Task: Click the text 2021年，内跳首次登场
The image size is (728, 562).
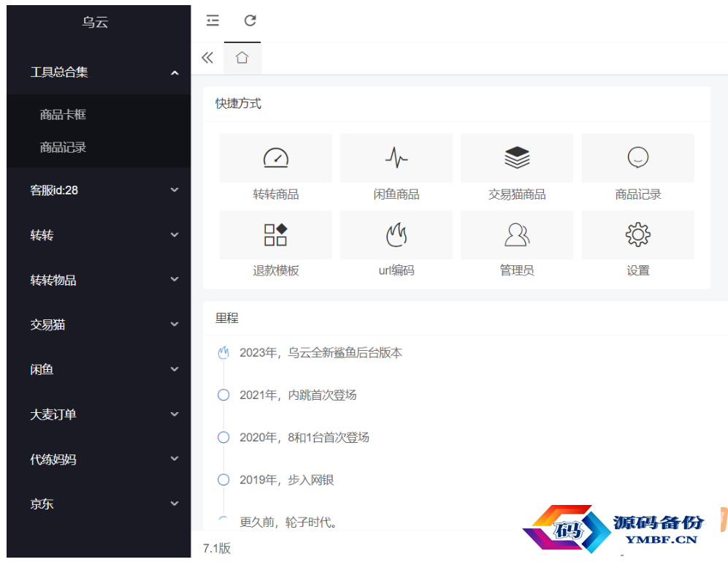Action: coord(298,395)
